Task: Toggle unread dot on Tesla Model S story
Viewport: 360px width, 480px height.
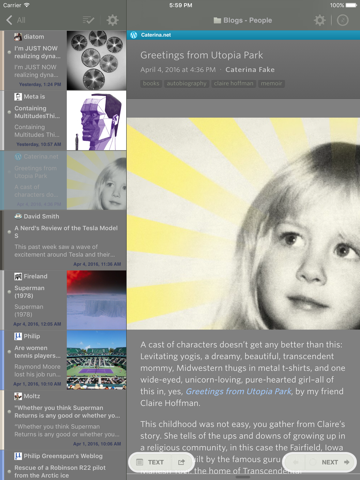Action: (9, 232)
